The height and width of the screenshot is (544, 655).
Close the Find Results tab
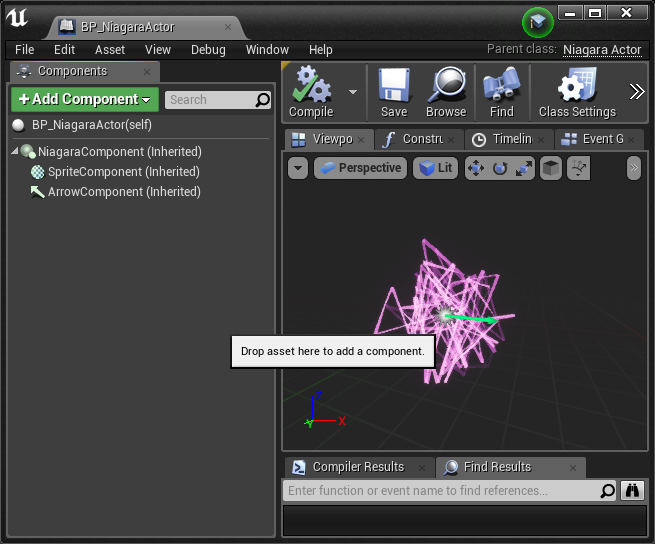(573, 468)
